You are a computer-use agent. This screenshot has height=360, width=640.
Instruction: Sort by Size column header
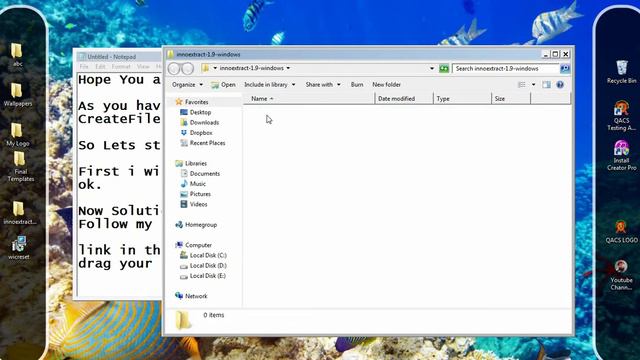click(511, 98)
